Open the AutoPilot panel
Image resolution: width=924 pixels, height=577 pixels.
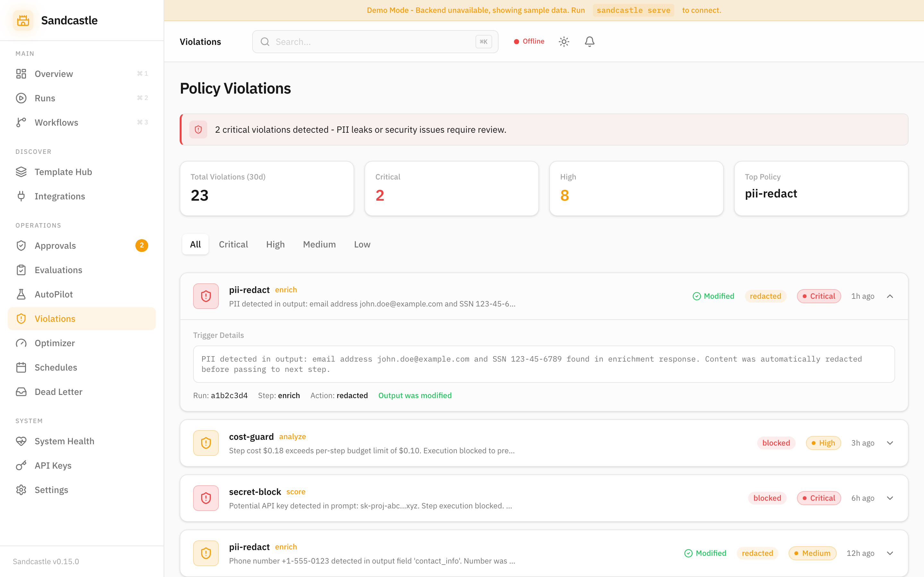tap(54, 294)
